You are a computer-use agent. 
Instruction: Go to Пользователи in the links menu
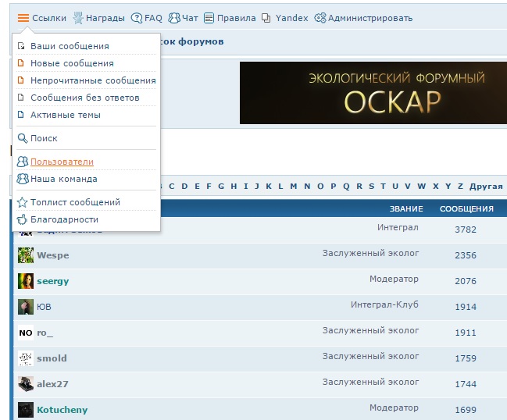(x=62, y=162)
